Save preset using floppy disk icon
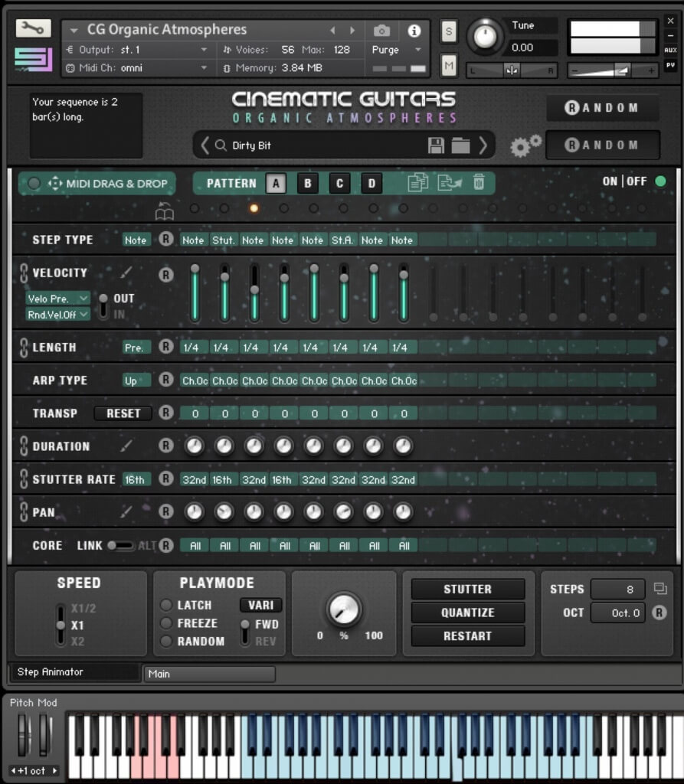Screen dimensions: 684x784 click(436, 145)
